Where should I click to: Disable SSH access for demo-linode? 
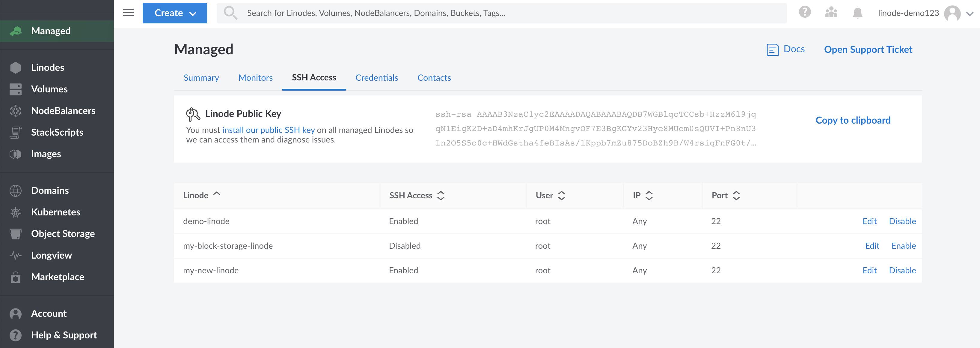(902, 221)
